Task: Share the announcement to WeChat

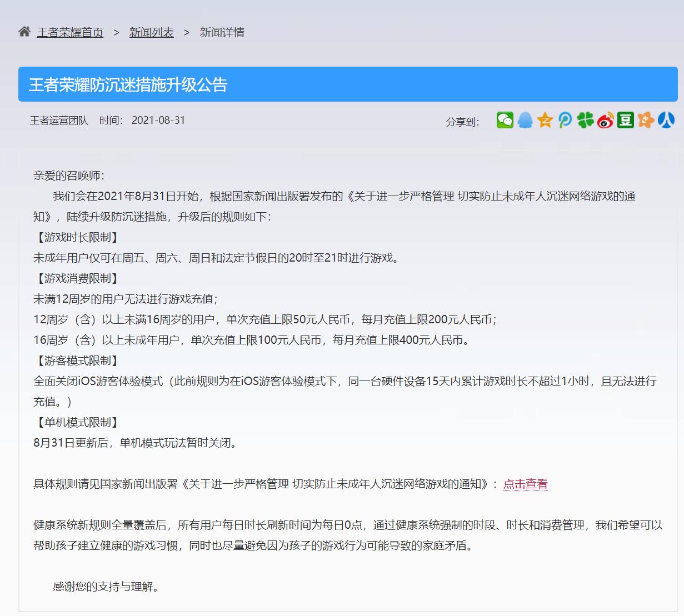Action: (505, 120)
